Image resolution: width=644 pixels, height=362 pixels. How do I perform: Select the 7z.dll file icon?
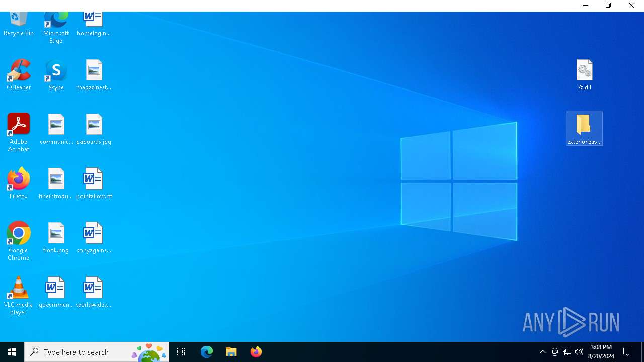[584, 75]
